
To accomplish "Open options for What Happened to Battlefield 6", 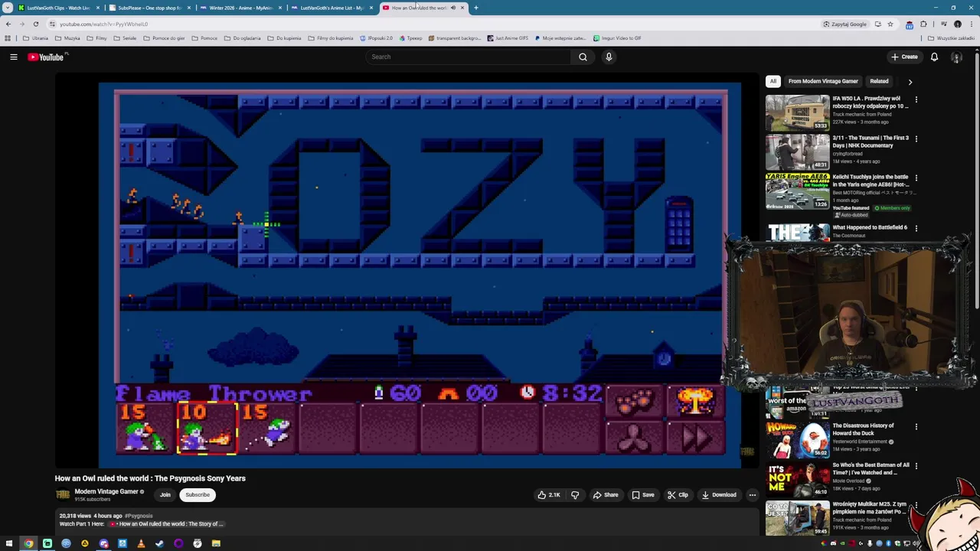I will pyautogui.click(x=916, y=228).
